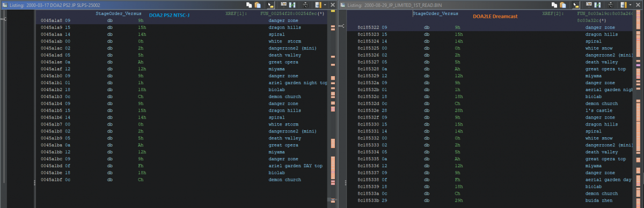Click XREF[2]: header in Dreamcast listing
Screen dimensions: 644x208
click(x=553, y=13)
